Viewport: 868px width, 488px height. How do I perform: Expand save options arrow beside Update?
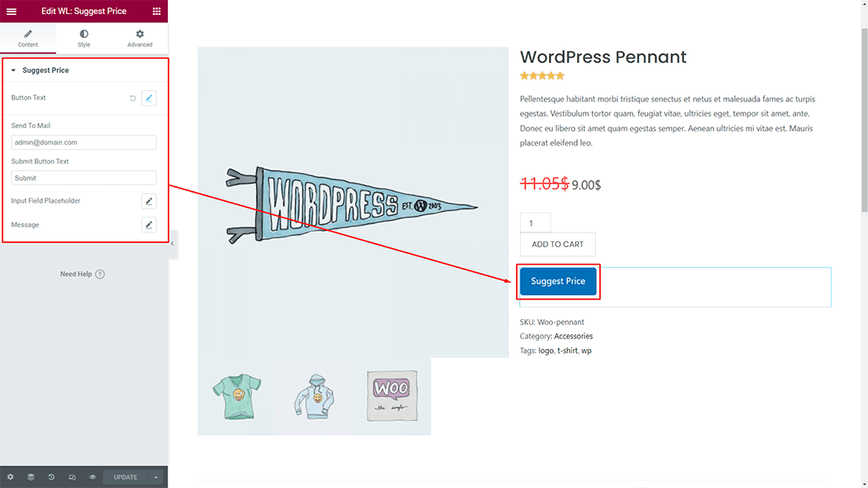click(x=156, y=477)
